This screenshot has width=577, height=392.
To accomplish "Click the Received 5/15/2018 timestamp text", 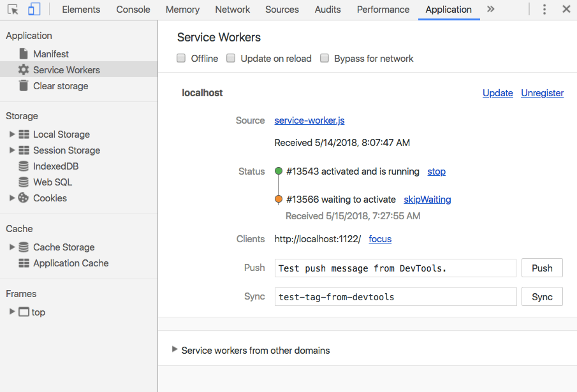I will pos(353,216).
